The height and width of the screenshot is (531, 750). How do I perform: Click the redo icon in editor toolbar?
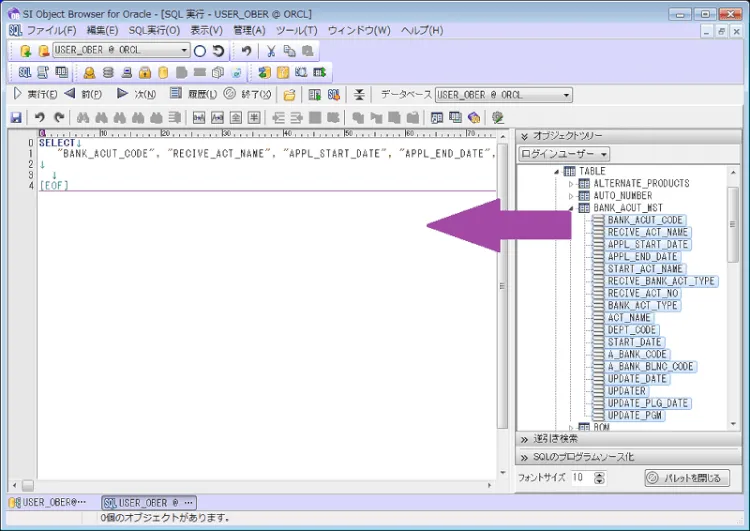(59, 118)
